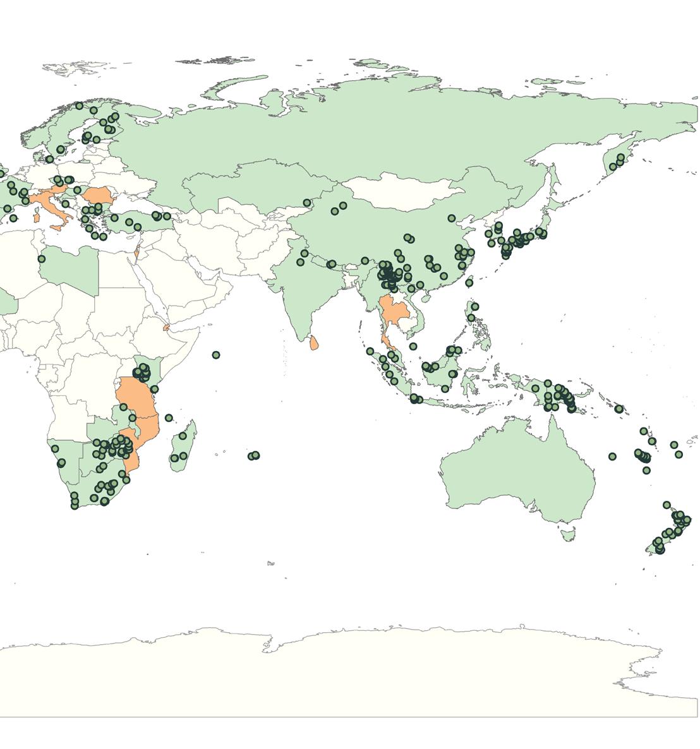
Task: Click the small orange Djibouti near the Red Sea
Action: point(166,328)
